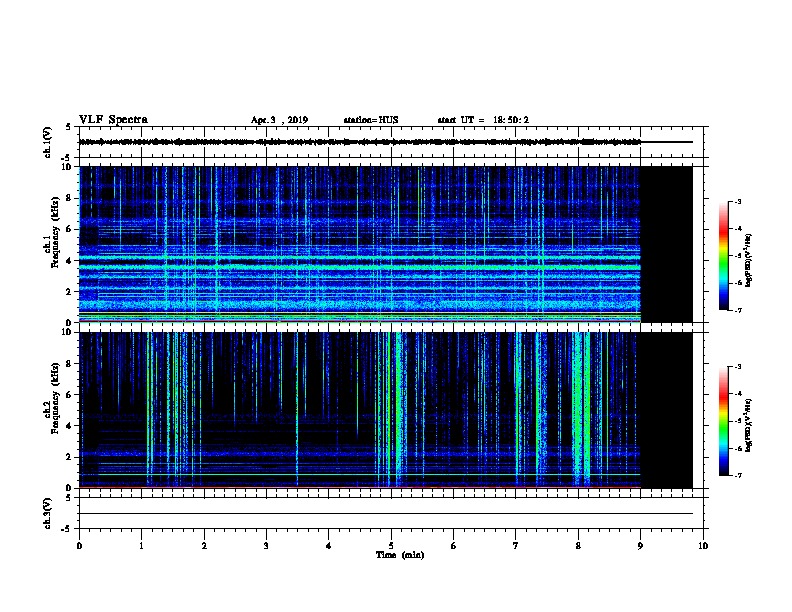Click the ch.1 frequency axis "8" tick
This screenshot has width=792, height=612.
coord(71,198)
